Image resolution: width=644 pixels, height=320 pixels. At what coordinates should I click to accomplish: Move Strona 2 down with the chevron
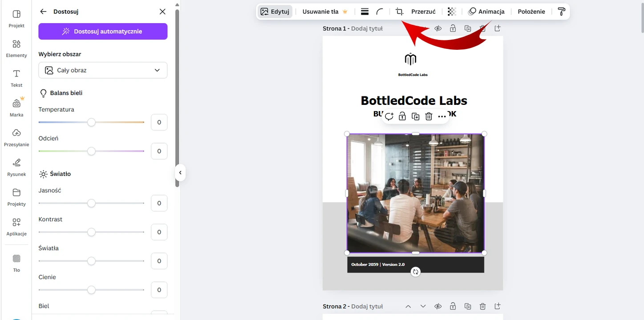coord(423,306)
